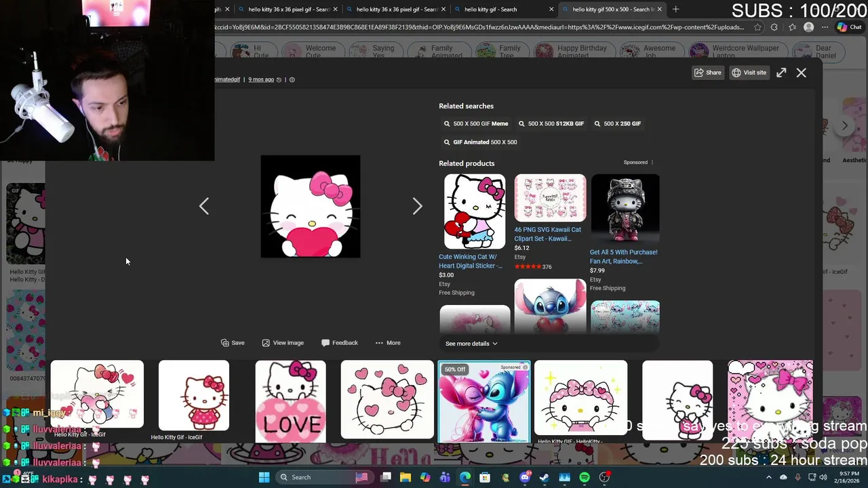Image resolution: width=868 pixels, height=488 pixels.
Task: Expand See more details
Action: pos(471,344)
